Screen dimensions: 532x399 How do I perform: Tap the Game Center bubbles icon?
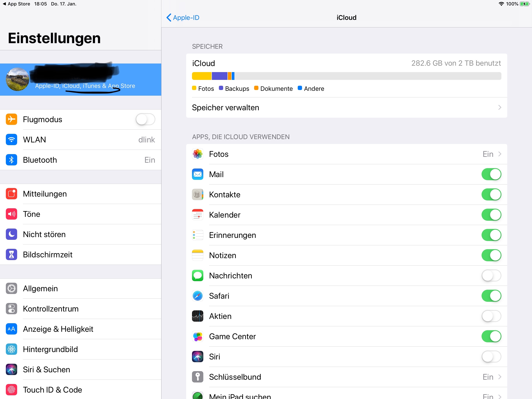197,336
